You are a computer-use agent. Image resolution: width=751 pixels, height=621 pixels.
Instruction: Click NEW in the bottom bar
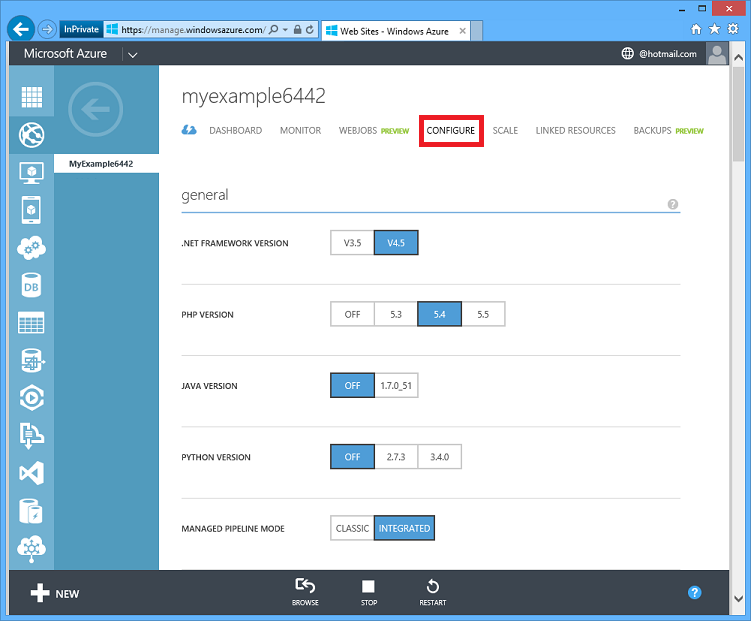coord(55,593)
